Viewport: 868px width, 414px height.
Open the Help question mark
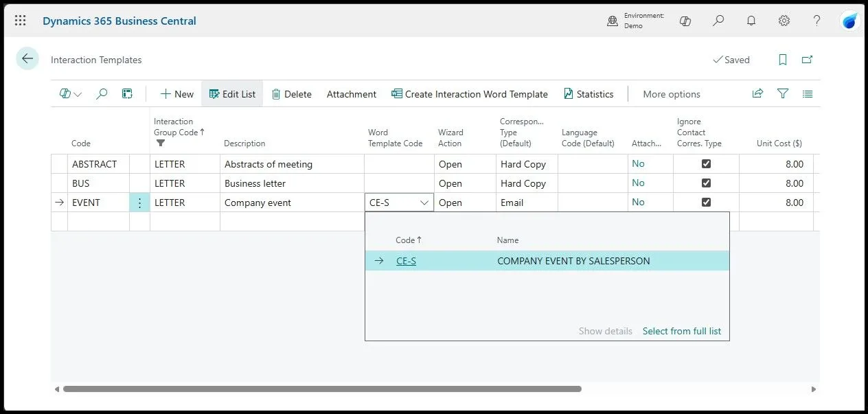coord(817,21)
